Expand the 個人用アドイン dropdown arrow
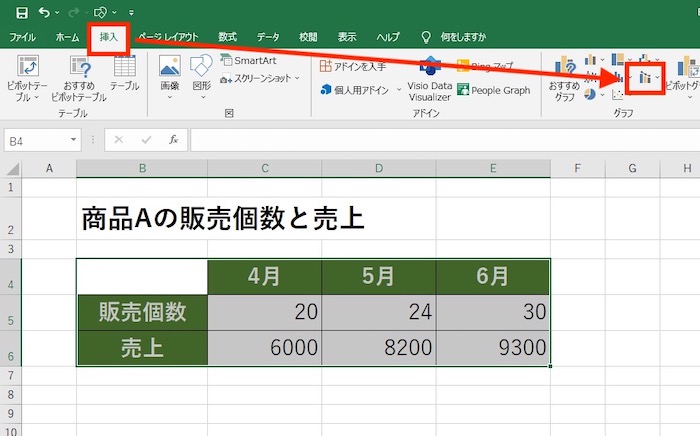This screenshot has width=700, height=436. (x=399, y=90)
